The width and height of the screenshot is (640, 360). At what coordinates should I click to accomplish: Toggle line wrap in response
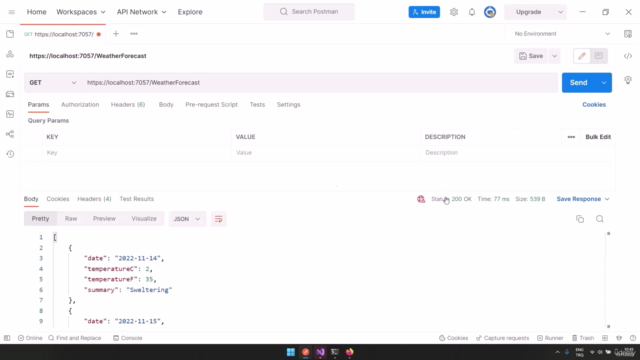click(218, 219)
